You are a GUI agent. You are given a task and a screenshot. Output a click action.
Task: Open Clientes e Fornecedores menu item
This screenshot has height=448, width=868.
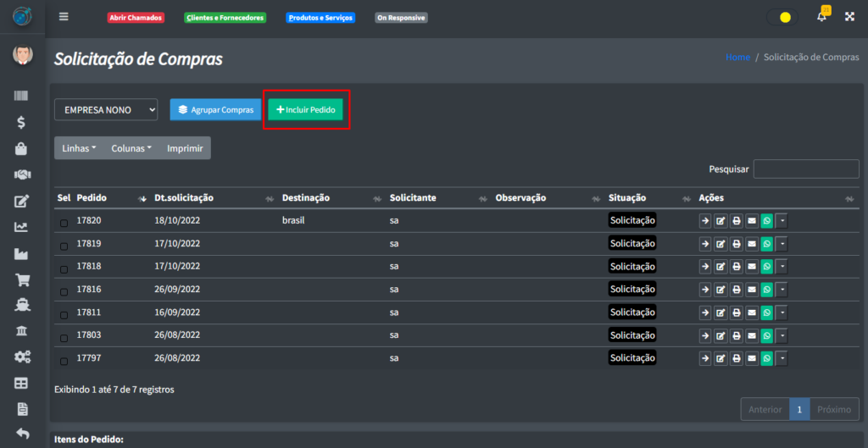225,18
